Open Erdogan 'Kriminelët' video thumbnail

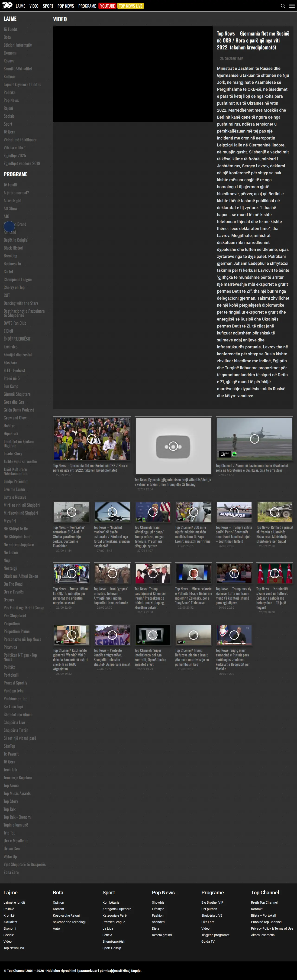[x=274, y=573]
